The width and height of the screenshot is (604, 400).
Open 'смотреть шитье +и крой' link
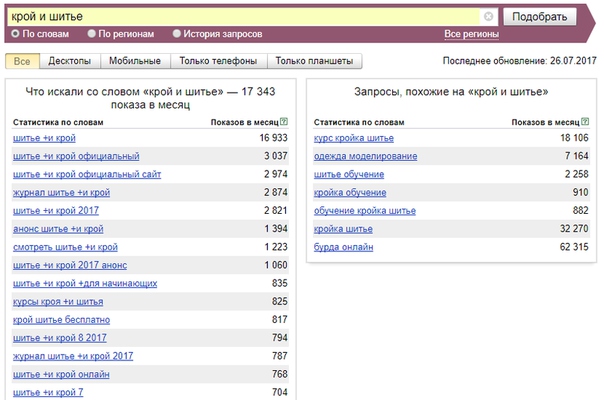point(65,247)
